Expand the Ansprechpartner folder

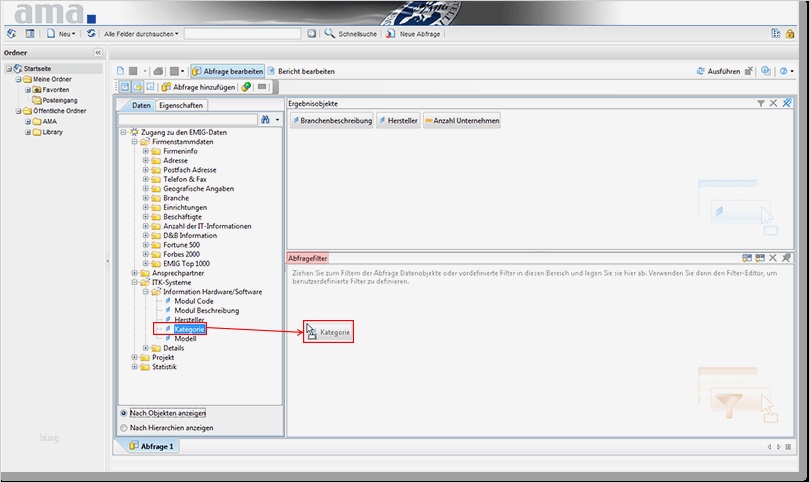click(134, 273)
